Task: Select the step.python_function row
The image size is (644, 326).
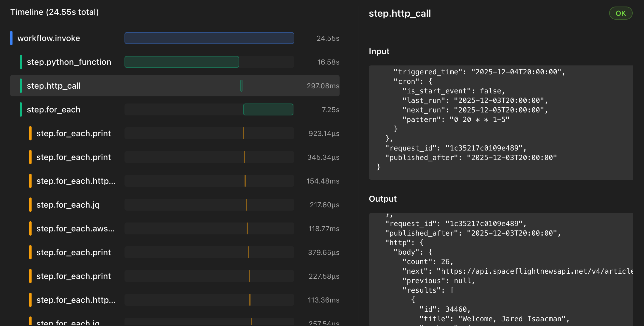Action: [69, 62]
